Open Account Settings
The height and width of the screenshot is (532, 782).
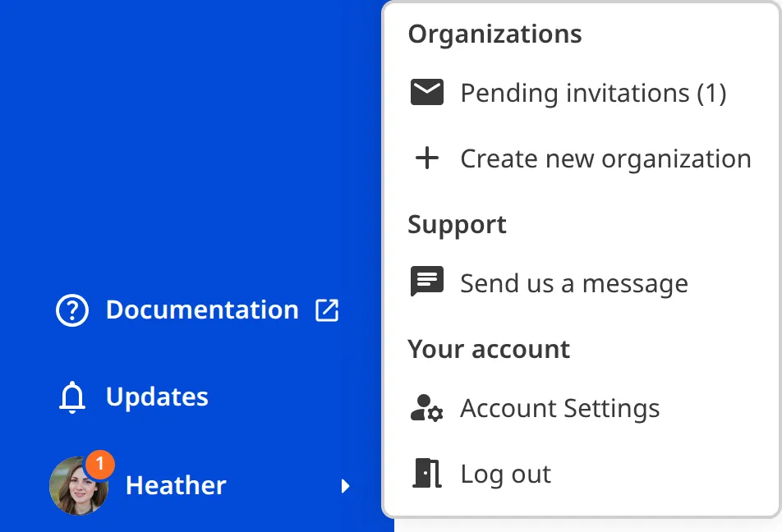[559, 408]
